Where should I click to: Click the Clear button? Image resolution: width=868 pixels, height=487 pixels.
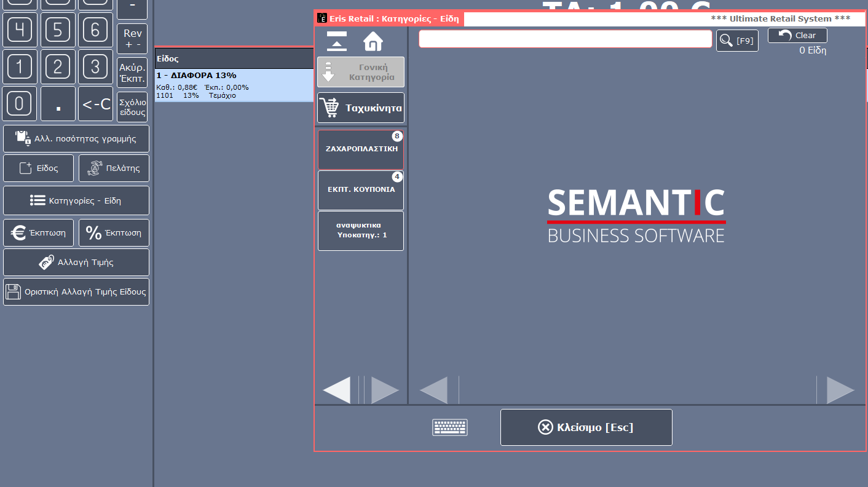(797, 35)
